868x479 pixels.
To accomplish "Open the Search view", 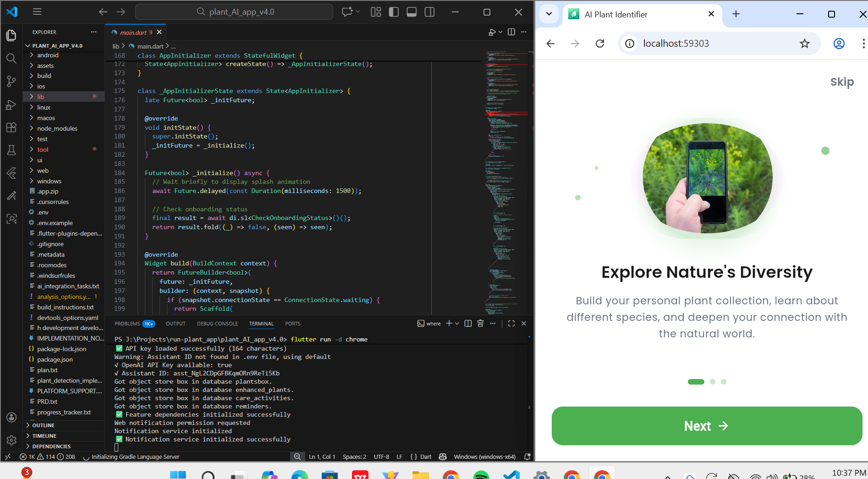I will pos(11,58).
